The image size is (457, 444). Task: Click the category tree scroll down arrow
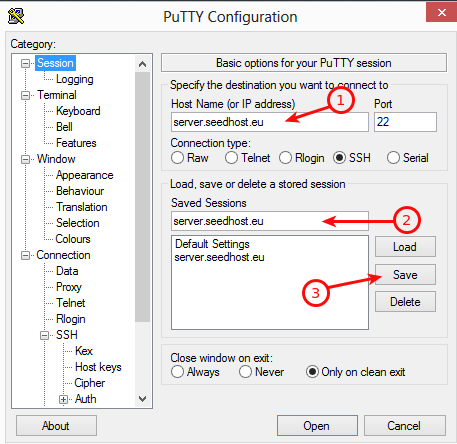(142, 399)
